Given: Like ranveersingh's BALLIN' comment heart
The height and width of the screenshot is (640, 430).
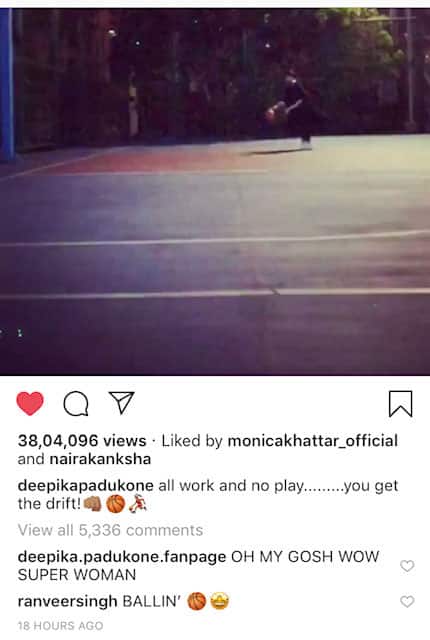Looking at the screenshot, I should pyautogui.click(x=407, y=601).
